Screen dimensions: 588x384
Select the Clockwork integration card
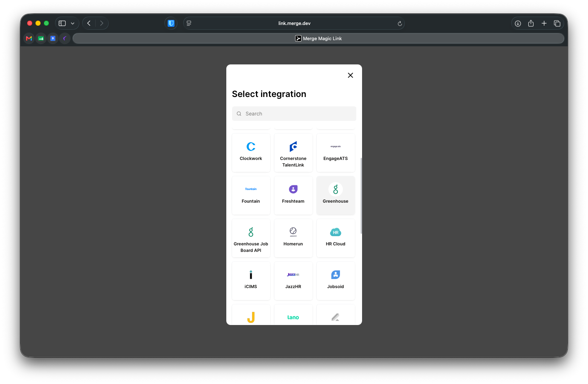point(251,153)
